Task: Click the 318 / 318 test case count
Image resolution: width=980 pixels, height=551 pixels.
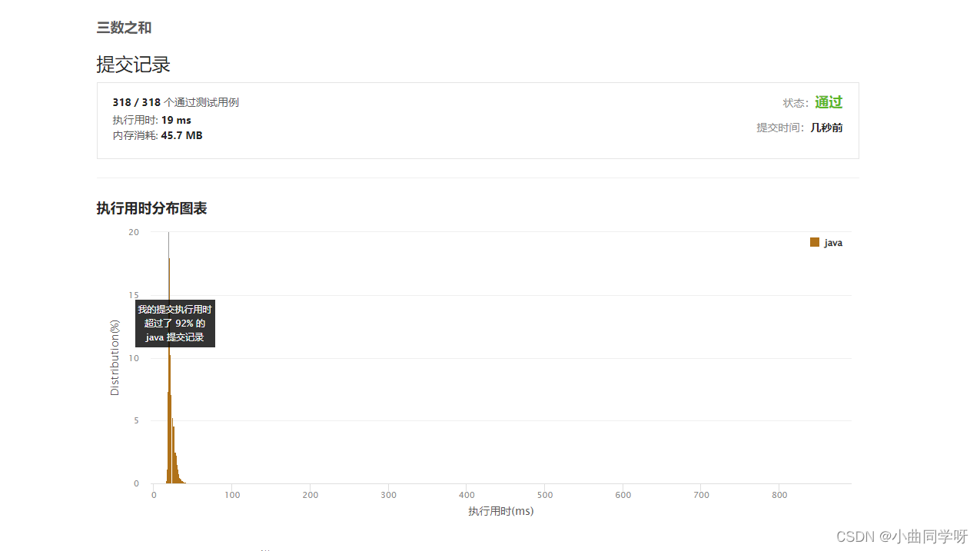Action: (x=136, y=102)
